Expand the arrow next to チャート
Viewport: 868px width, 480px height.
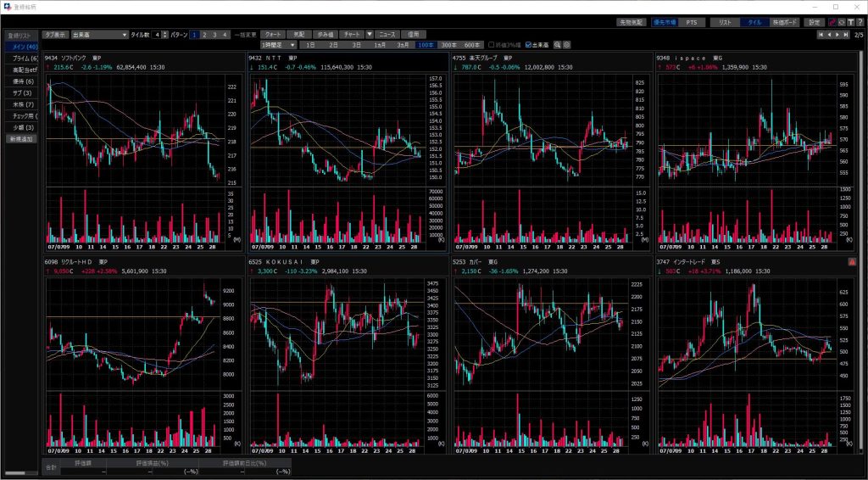coord(370,35)
